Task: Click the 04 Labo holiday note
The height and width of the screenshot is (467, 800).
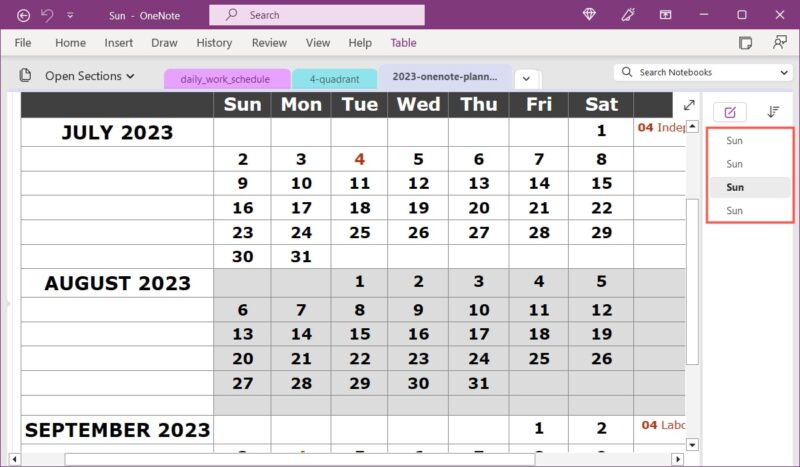Action: (663, 425)
